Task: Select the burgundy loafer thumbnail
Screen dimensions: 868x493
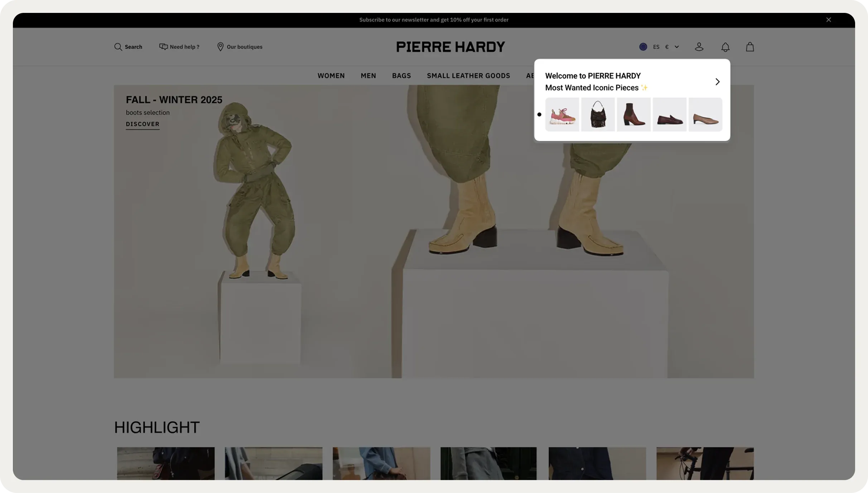Action: tap(669, 115)
